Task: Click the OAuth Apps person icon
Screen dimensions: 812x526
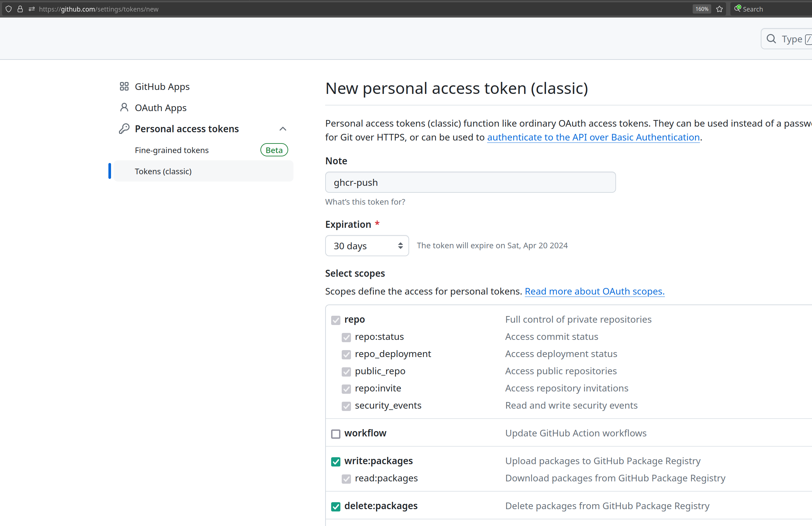Action: tap(124, 107)
